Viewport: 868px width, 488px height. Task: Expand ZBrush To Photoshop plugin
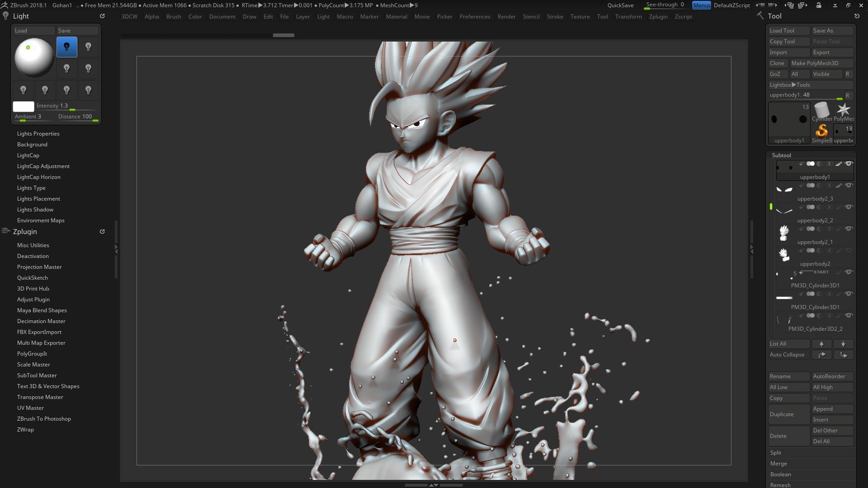point(44,419)
